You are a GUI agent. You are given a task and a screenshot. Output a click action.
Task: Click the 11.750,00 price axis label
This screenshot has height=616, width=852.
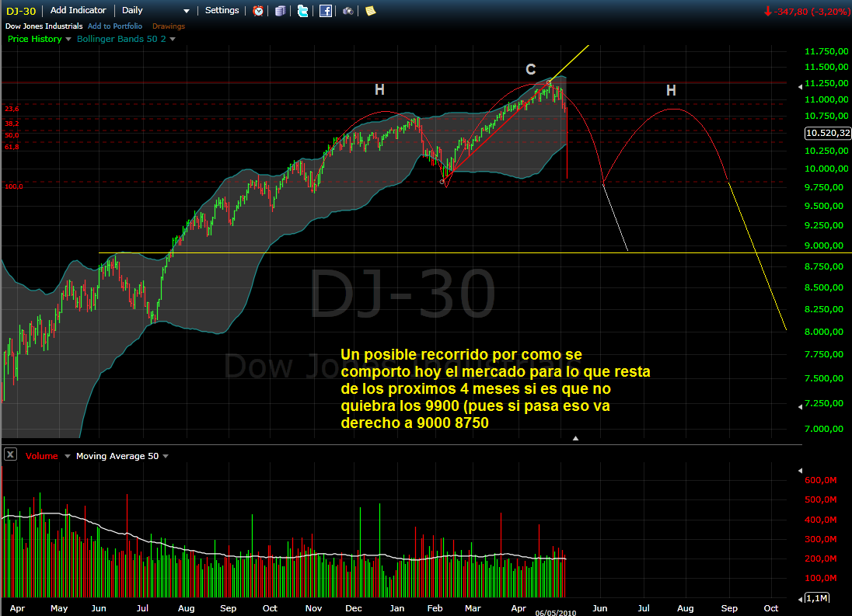click(826, 51)
